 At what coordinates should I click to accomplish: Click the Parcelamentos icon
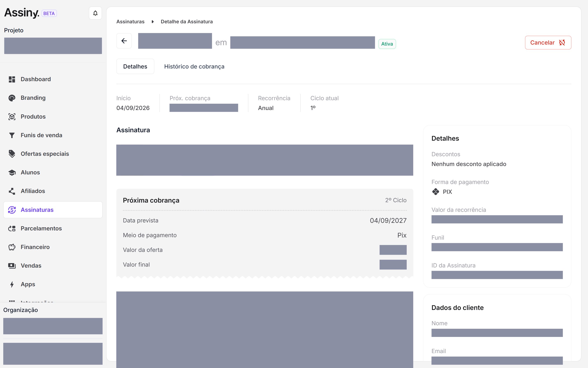pos(12,229)
